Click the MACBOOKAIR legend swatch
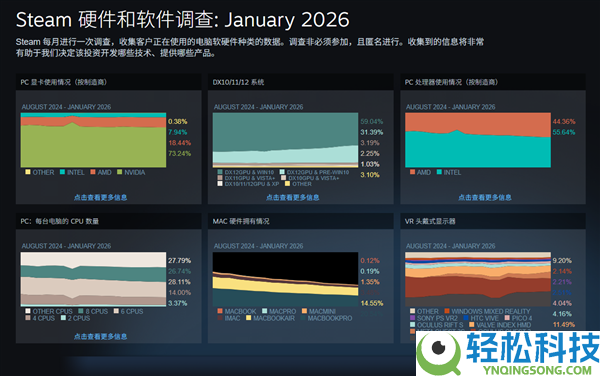The image size is (600, 376). (x=249, y=318)
